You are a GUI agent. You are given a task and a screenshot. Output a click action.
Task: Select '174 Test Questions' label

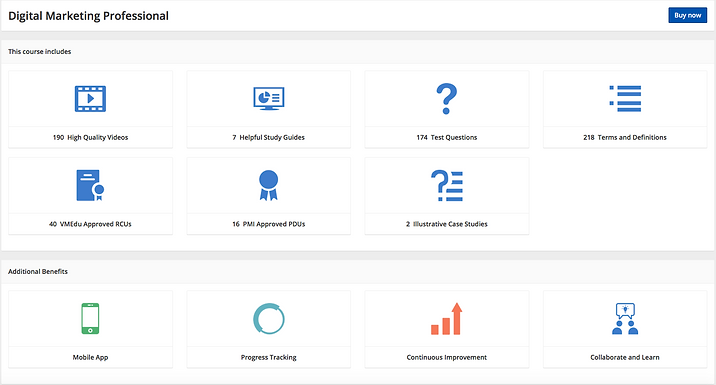click(x=447, y=137)
